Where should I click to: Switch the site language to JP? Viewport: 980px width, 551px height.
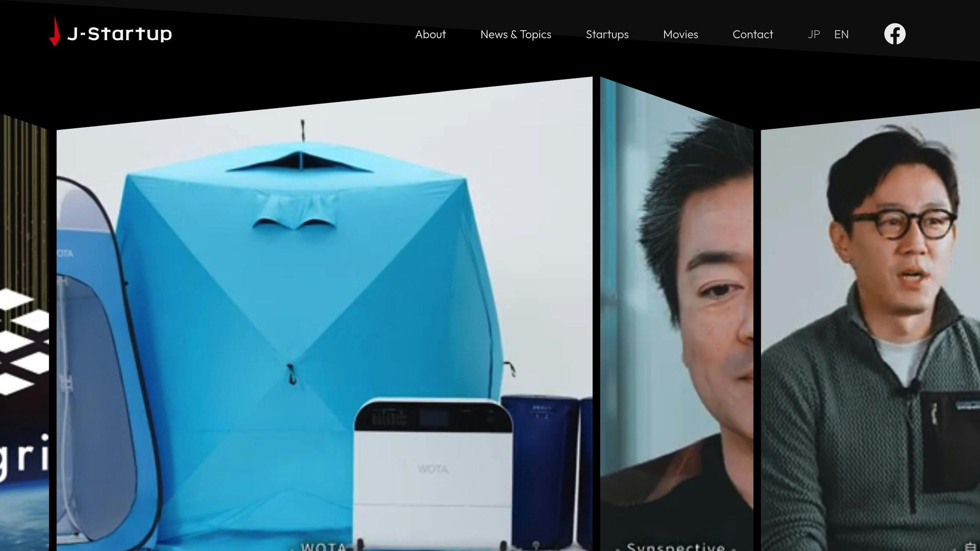pyautogui.click(x=813, y=34)
